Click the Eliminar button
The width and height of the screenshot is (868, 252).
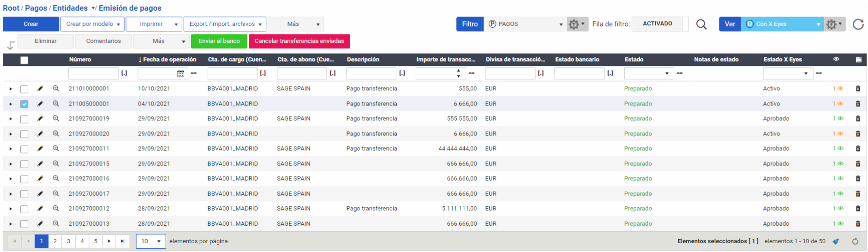[46, 41]
